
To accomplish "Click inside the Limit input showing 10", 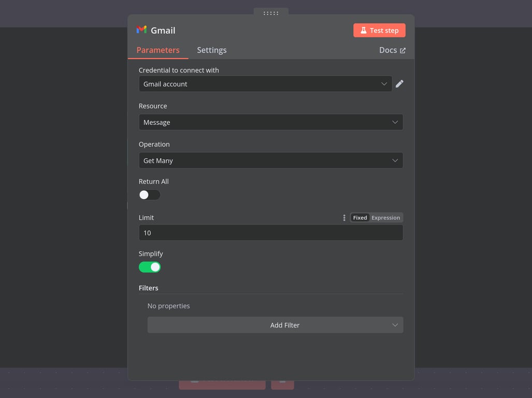I will 270,233.
